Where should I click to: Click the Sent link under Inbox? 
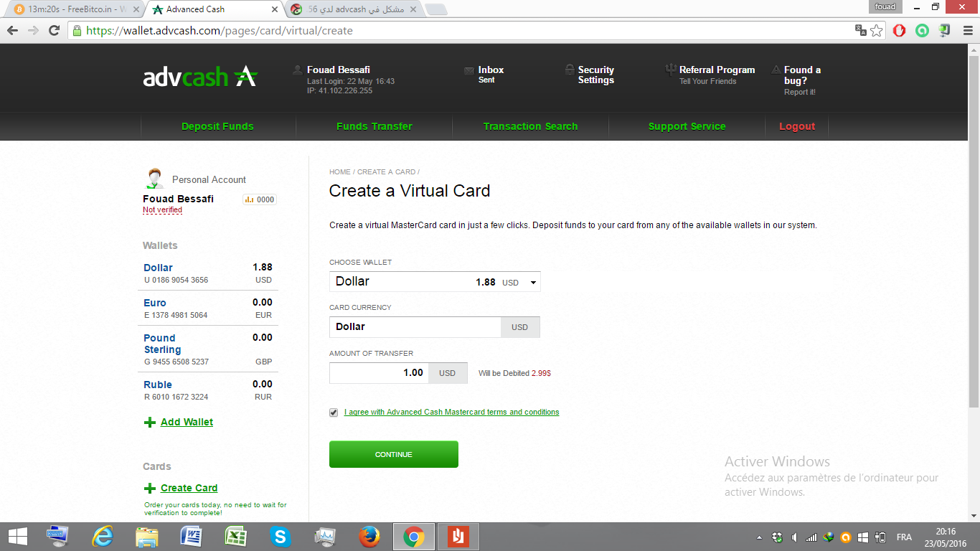[486, 80]
